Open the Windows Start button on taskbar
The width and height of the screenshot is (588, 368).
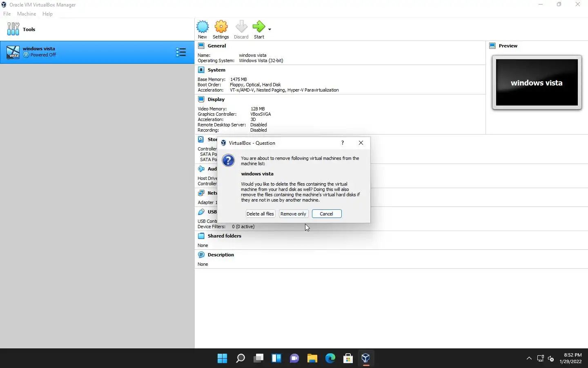(223, 359)
